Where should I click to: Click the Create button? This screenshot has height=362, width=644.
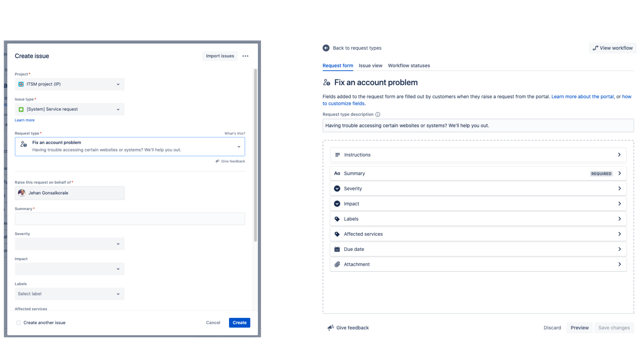(x=239, y=322)
